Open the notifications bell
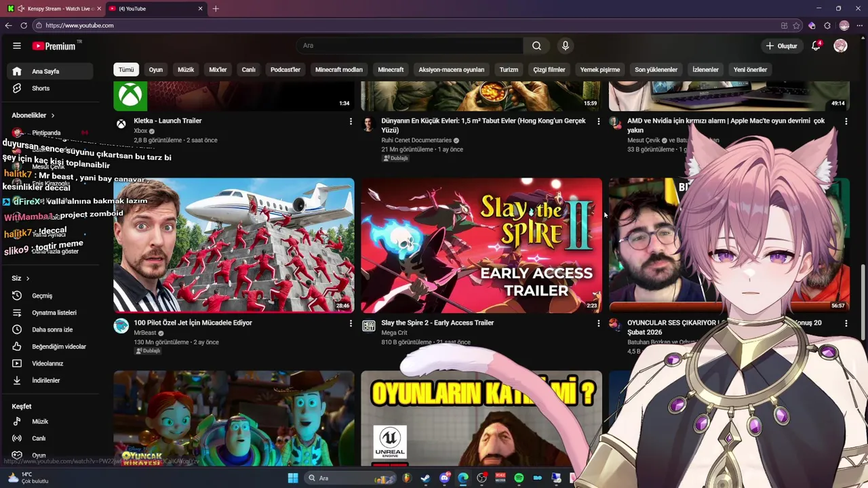 point(816,45)
